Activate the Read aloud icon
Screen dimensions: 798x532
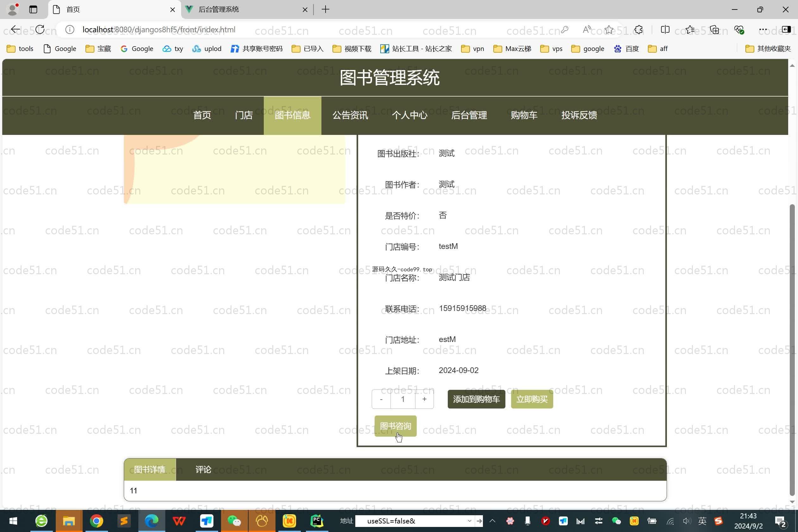coord(586,29)
